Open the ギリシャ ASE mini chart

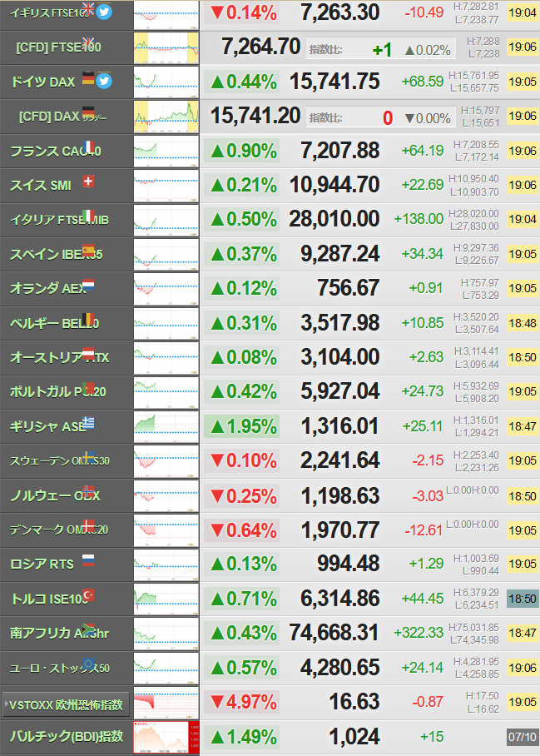click(x=166, y=426)
